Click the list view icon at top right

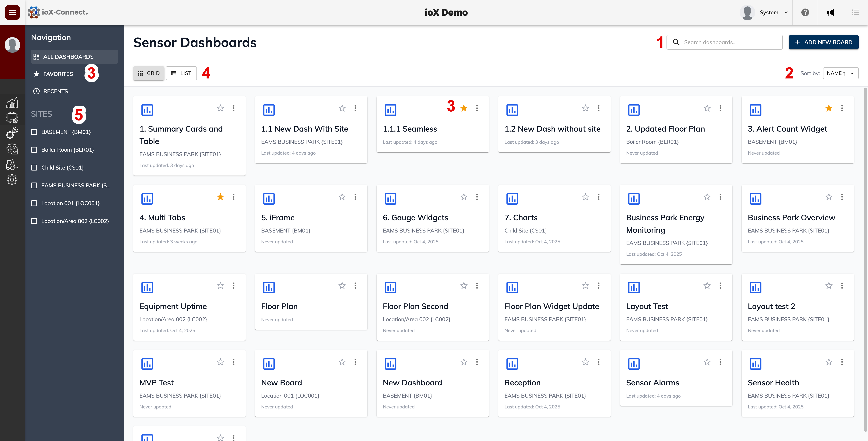point(856,12)
